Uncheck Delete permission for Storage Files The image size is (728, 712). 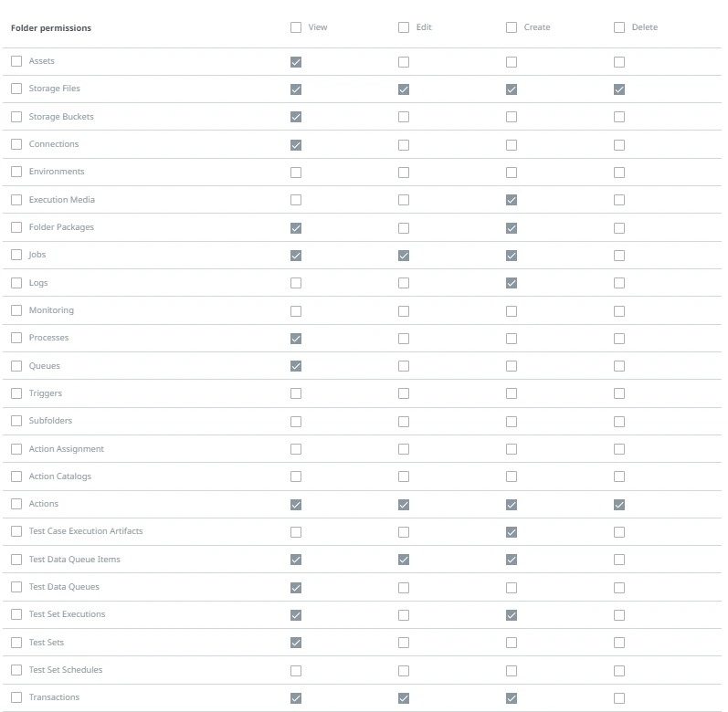[x=619, y=89]
